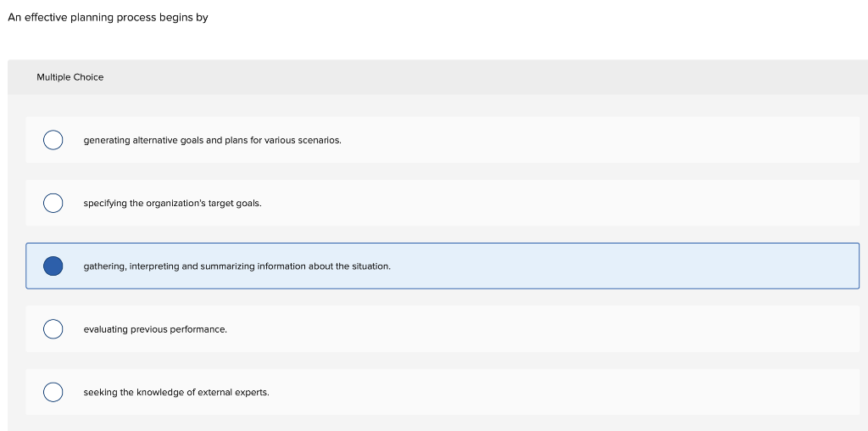The image size is (868, 431).
Task: Select radio for specifying organization's target goals
Action: pos(53,204)
